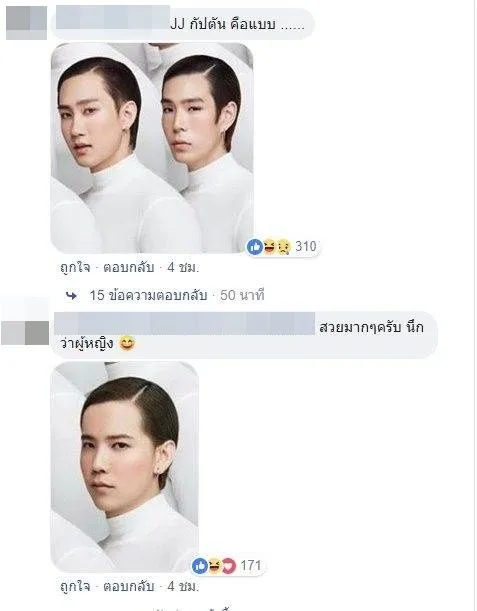Click ถูกใจ under the second comment
This screenshot has height=611, width=477.
click(x=75, y=586)
